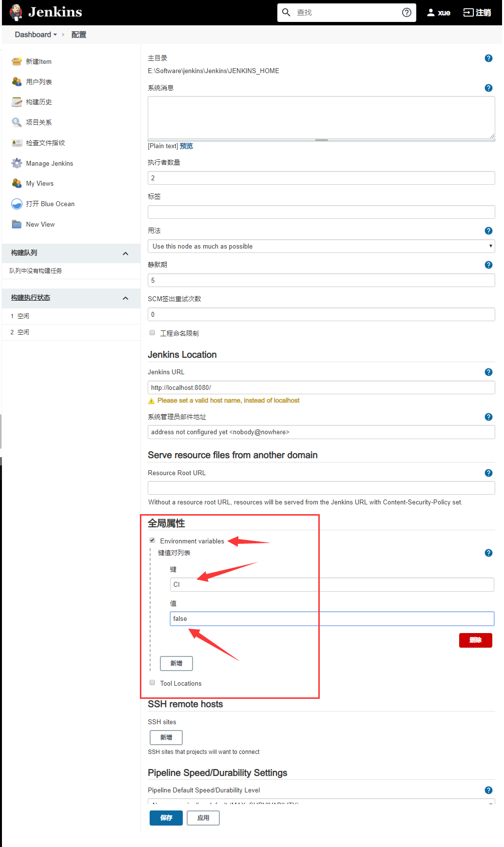
Task: Click the New View folder icon
Action: 17,224
